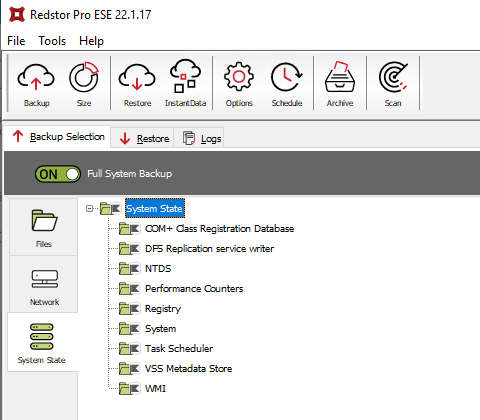The image size is (480, 420).
Task: Click folder icon next to DFS Replication service writer
Action: (129, 249)
